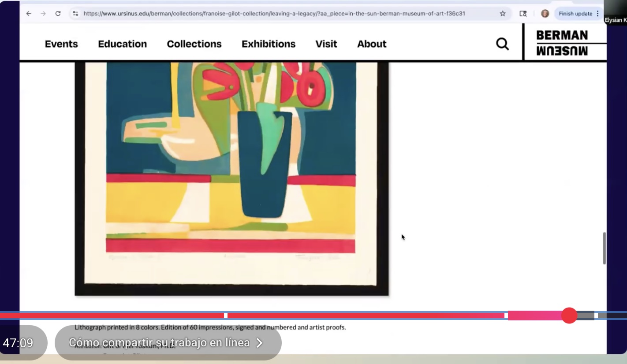Bookmark this page with the star icon
627x364 pixels.
(x=503, y=14)
